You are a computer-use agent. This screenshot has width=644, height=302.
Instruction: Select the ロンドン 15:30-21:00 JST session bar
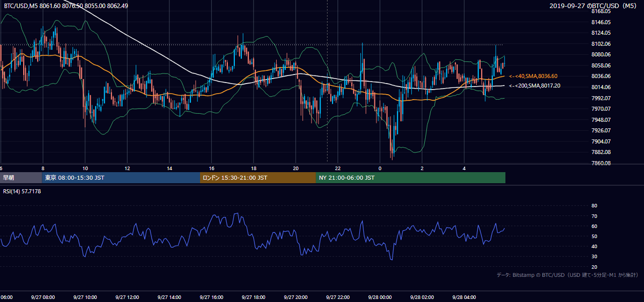(x=257, y=178)
